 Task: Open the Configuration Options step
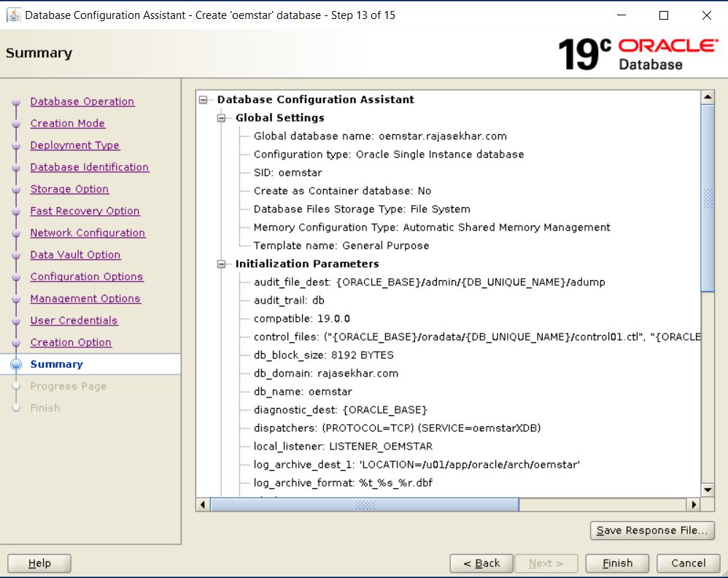(x=87, y=276)
